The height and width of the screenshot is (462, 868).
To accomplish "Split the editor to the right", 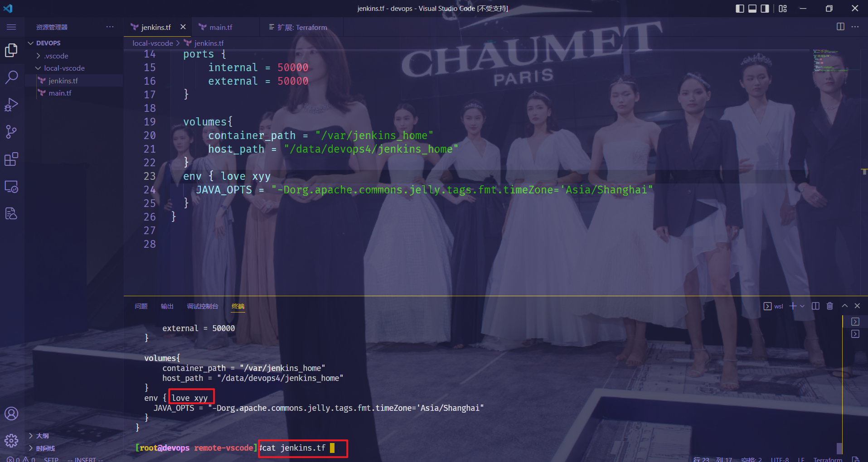I will pyautogui.click(x=840, y=27).
